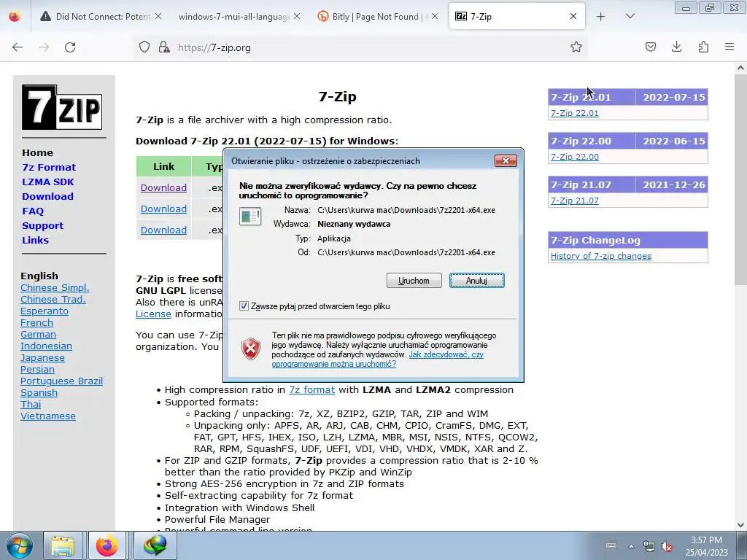747x560 pixels.
Task: Open the License information link
Action: point(153,314)
